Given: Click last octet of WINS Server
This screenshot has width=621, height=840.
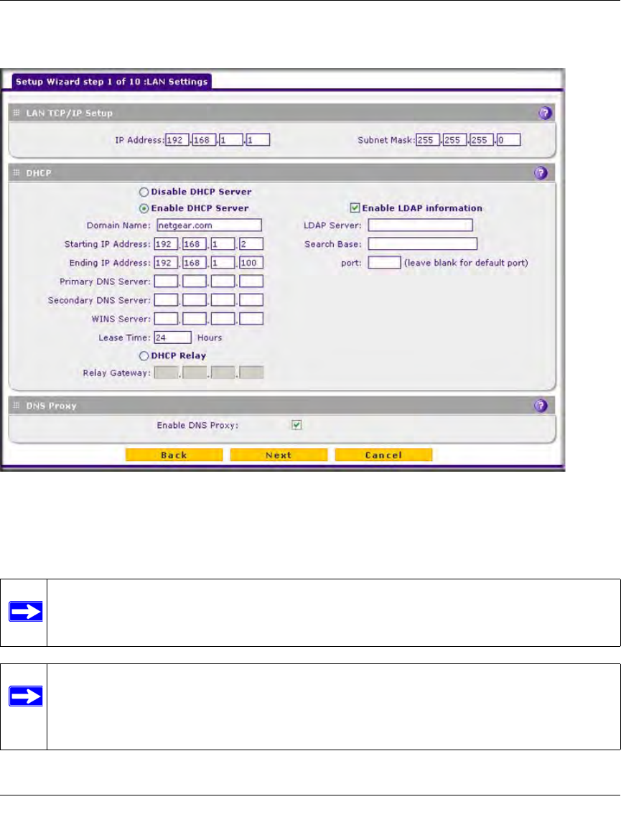Looking at the screenshot, I should click(x=251, y=319).
